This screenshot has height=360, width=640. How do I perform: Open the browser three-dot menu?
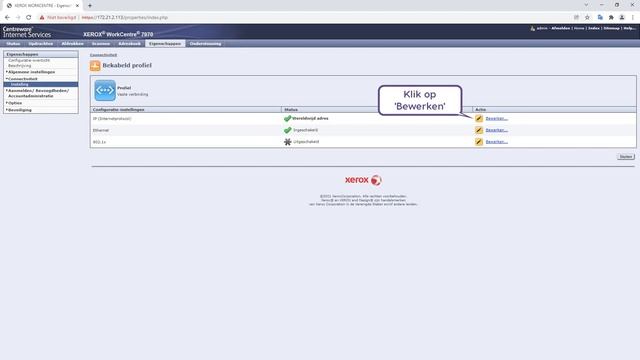tap(633, 18)
